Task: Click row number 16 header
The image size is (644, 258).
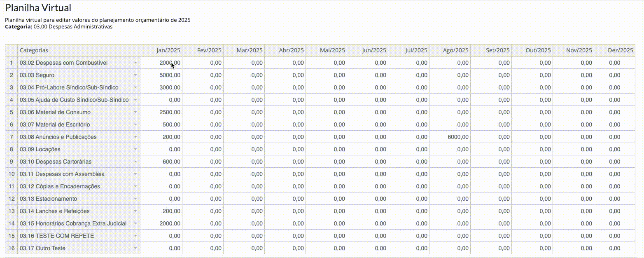Action: point(11,248)
